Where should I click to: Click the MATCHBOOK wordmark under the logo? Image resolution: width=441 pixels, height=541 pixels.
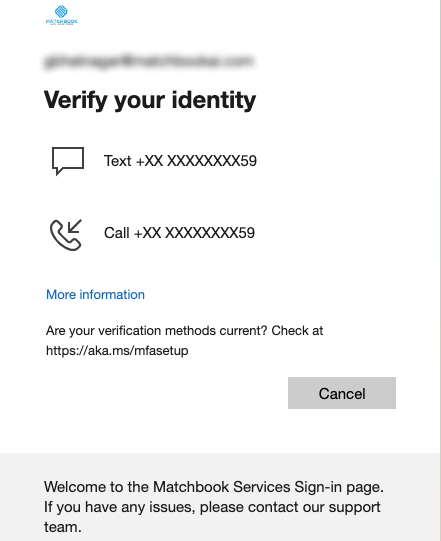pos(61,22)
